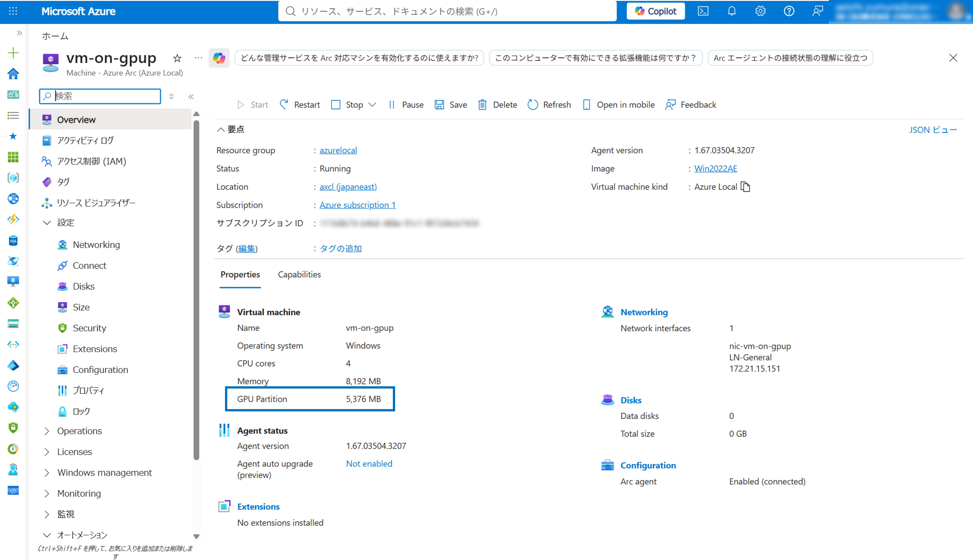Click the Copilot icon beside suggestions
Image resolution: width=973 pixels, height=560 pixels.
pyautogui.click(x=219, y=58)
